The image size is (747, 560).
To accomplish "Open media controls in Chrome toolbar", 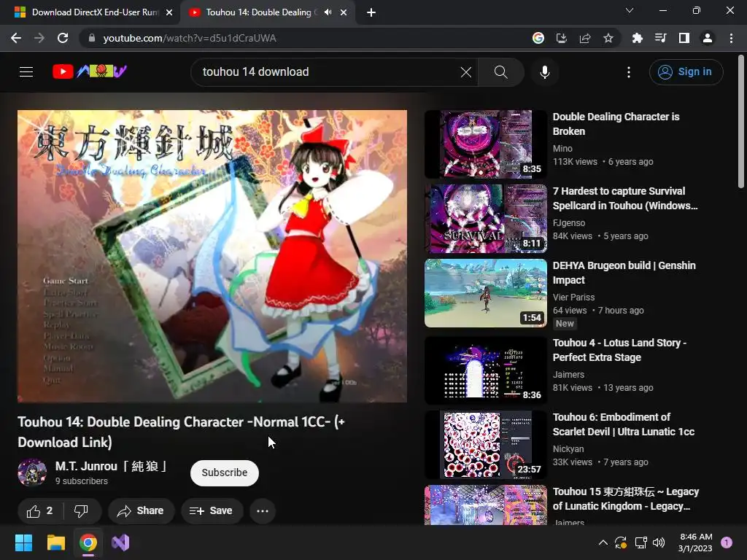I will 661,38.
